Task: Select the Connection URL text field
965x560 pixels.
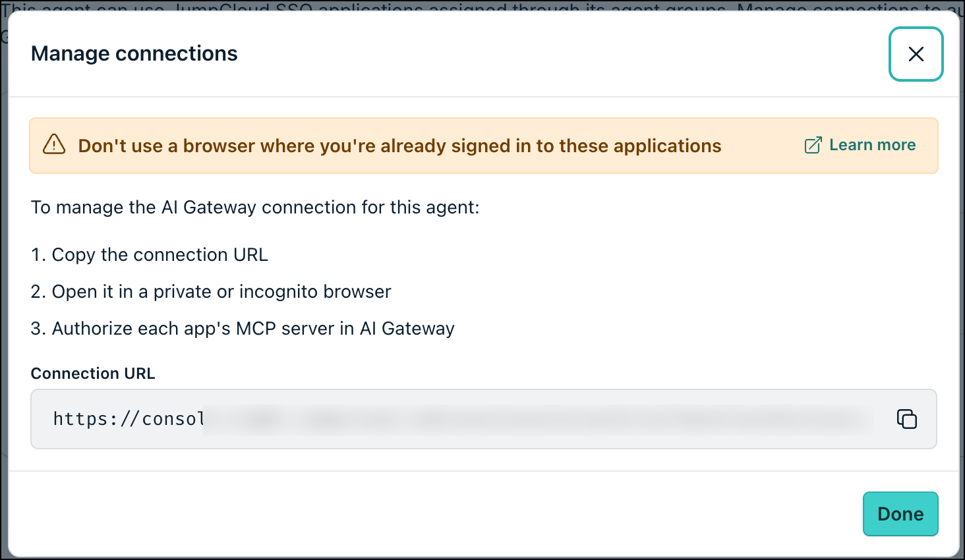Action: coord(484,419)
